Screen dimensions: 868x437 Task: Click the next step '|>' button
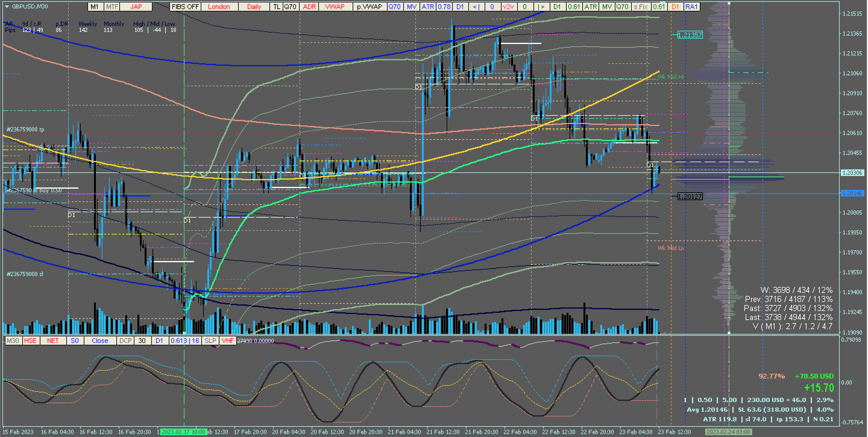[541, 7]
